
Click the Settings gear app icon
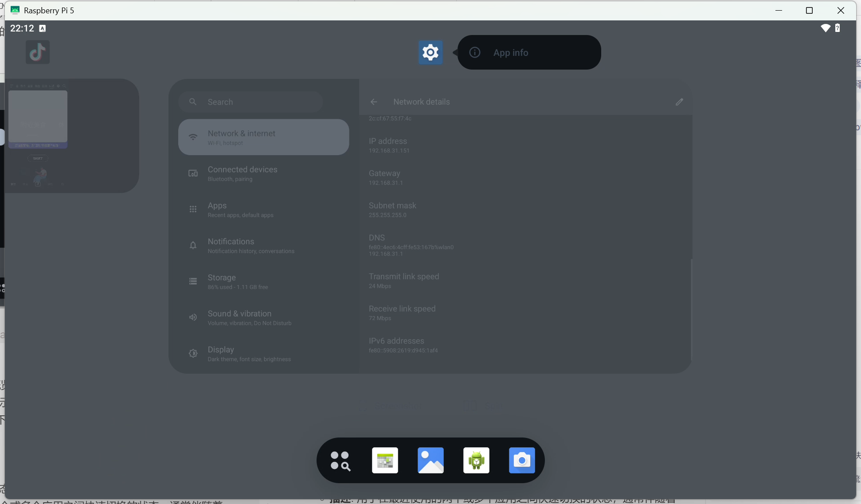pyautogui.click(x=430, y=52)
